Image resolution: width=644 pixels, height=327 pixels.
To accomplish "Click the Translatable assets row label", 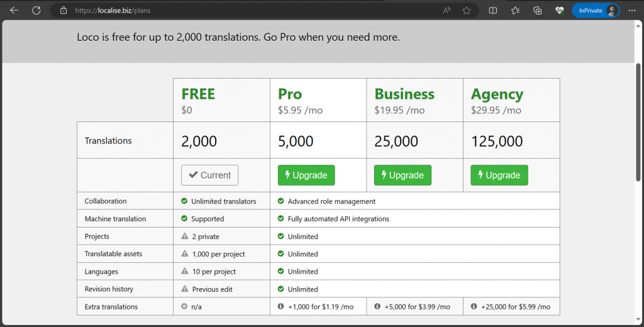I will (113, 253).
